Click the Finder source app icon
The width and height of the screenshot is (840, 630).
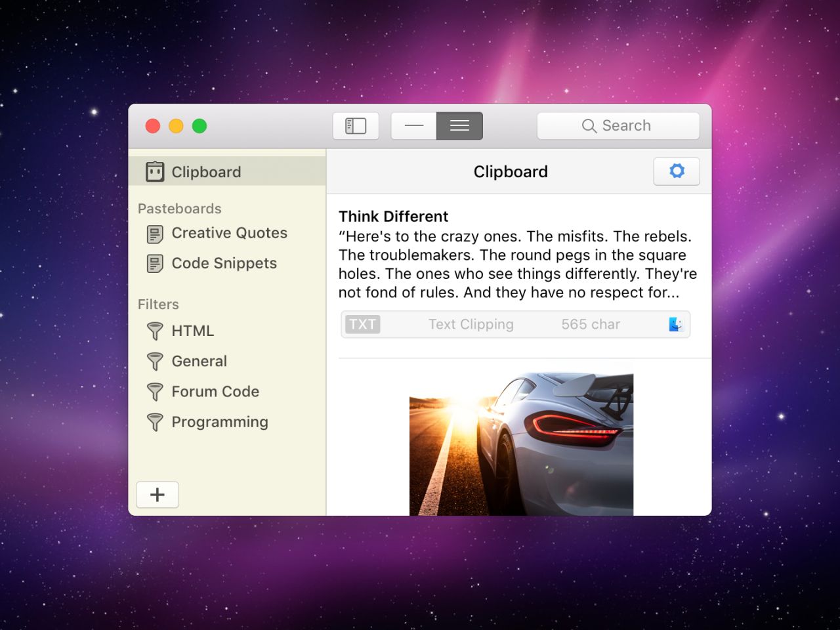coord(675,324)
